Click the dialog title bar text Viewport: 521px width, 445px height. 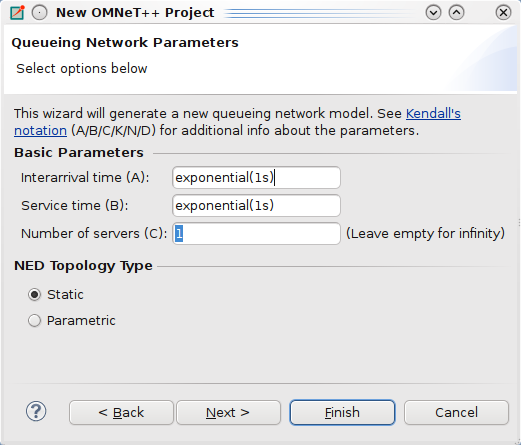click(135, 13)
